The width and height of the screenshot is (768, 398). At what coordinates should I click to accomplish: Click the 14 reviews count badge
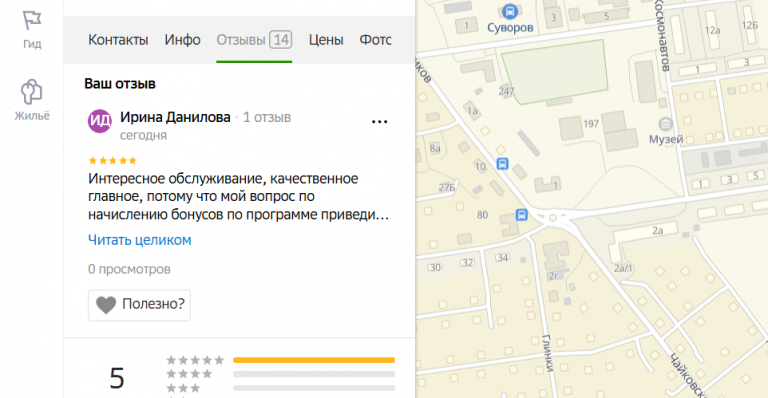[281, 40]
